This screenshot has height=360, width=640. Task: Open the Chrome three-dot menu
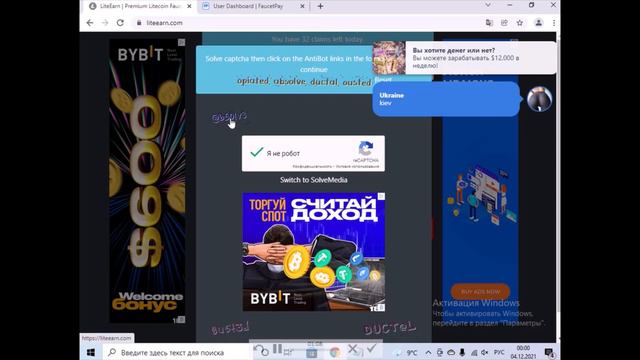(x=553, y=23)
